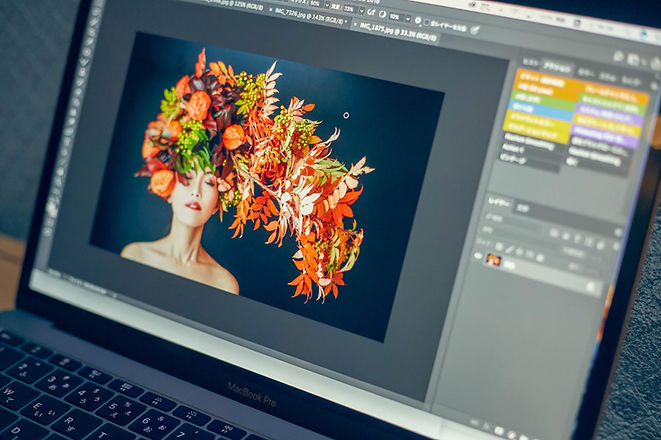This screenshot has height=440, width=661.
Task: Run the green action button in left column
Action: [x=543, y=100]
